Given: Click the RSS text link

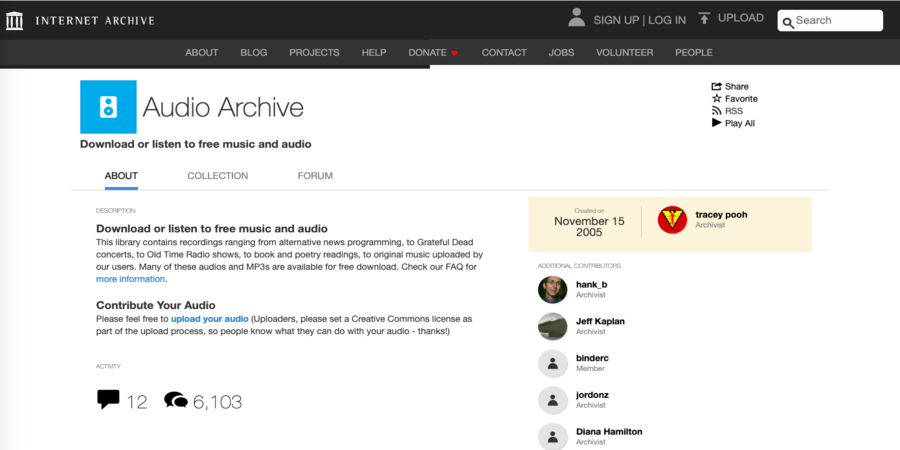Looking at the screenshot, I should coord(734,111).
